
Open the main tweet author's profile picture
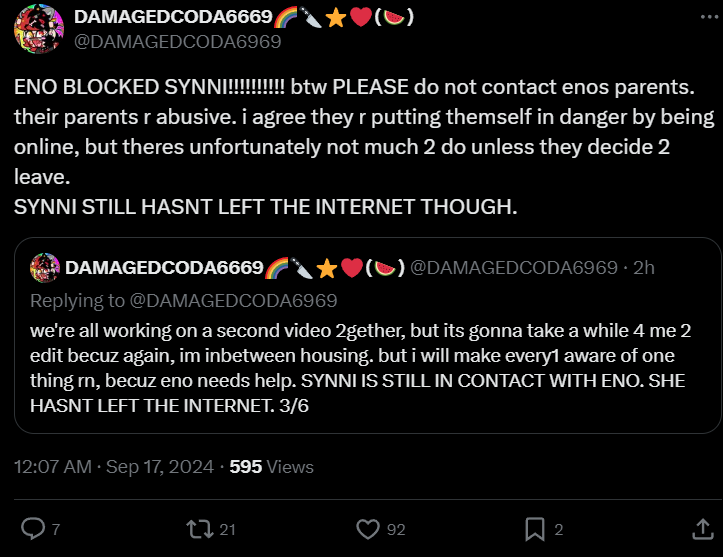[x=39, y=29]
